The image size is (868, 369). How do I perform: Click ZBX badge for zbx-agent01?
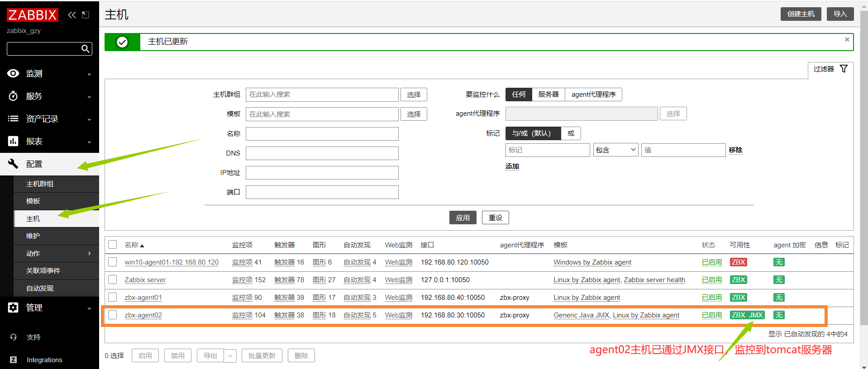point(738,298)
